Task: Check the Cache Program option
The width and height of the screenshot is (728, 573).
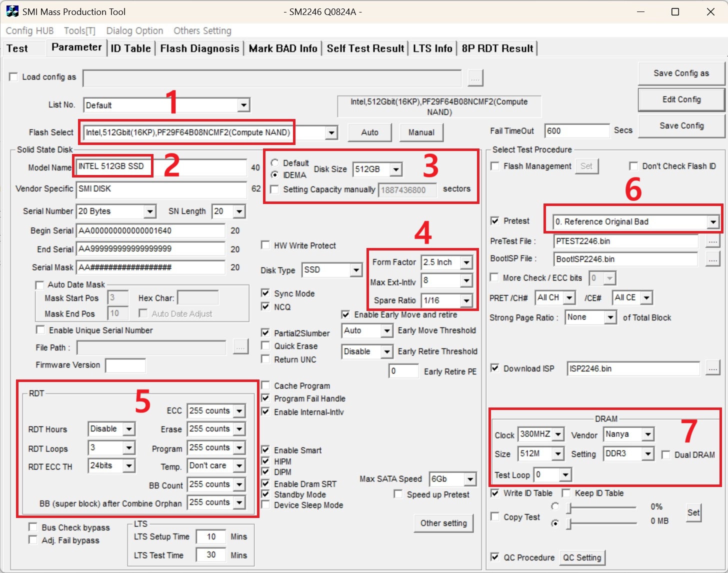Action: coord(265,385)
